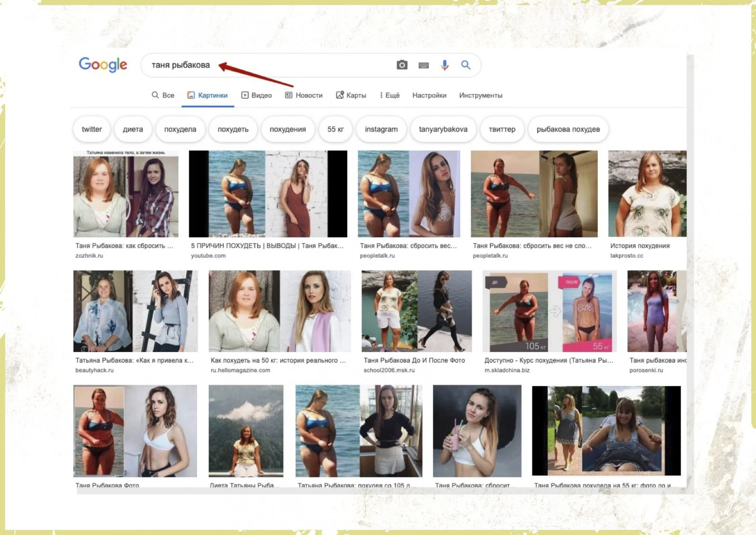Choose the '55 кг' filter chip
Viewport: 756px width, 535px height.
[335, 129]
